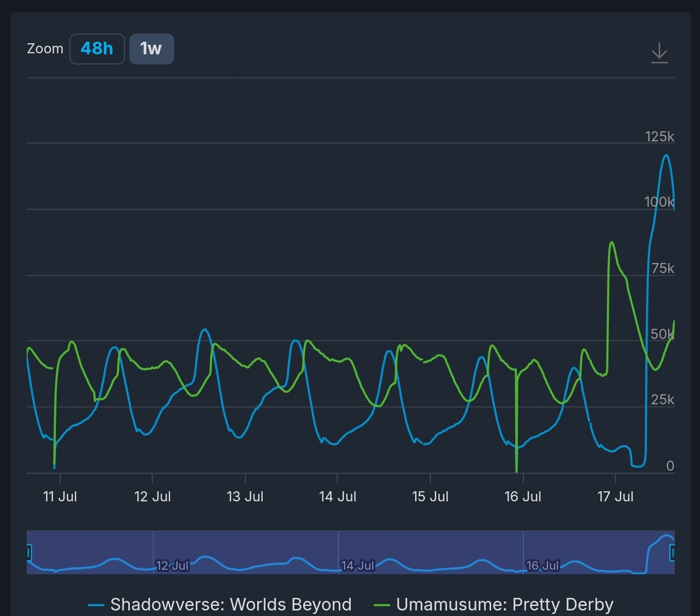Click the 100k y-axis label
The height and width of the screenshot is (616, 700).
(x=660, y=202)
